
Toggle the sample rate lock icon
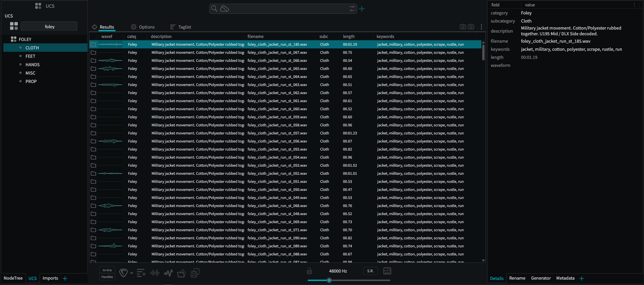[x=309, y=271]
